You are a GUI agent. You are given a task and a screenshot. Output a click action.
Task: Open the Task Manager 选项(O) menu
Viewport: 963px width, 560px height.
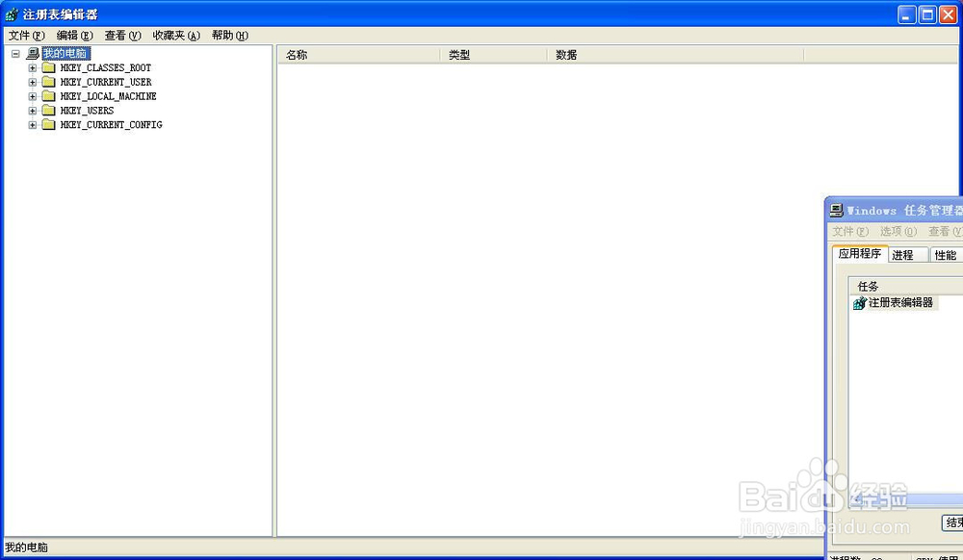pos(898,231)
